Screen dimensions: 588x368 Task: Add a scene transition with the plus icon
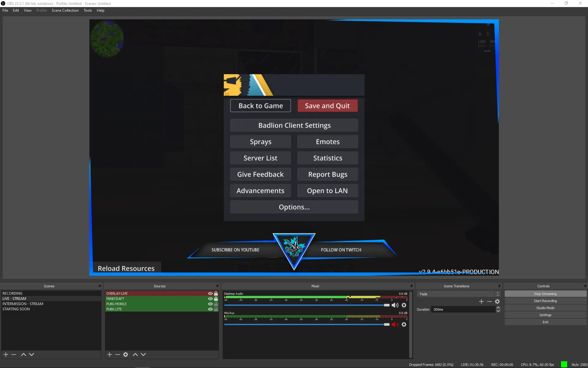click(x=481, y=301)
